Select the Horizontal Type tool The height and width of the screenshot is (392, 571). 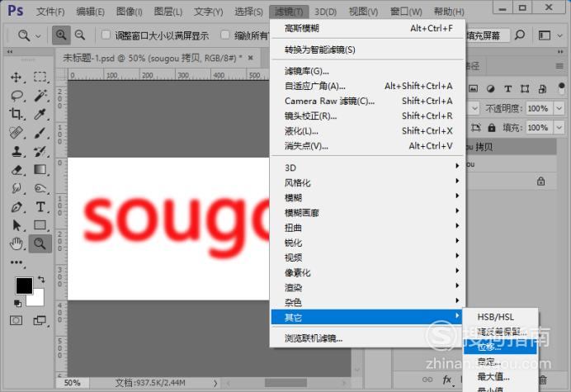point(40,207)
